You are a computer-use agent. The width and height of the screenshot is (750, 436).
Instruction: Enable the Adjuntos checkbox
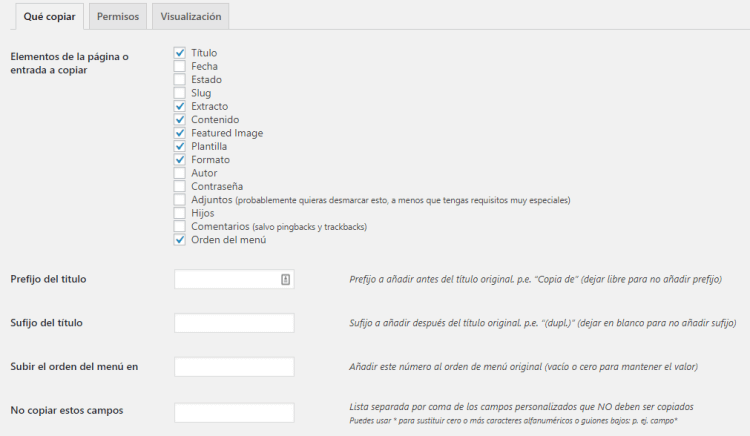coord(180,200)
